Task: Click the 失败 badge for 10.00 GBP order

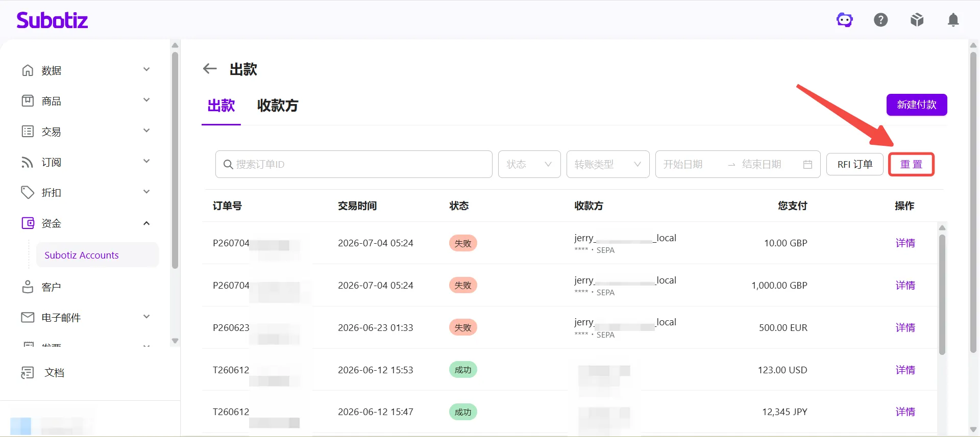Action: pos(463,243)
